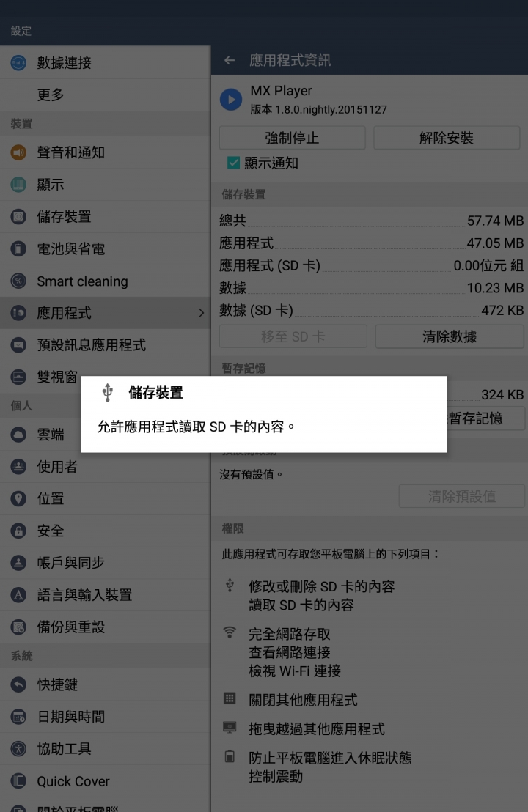The height and width of the screenshot is (812, 528).
Task: Click the 解除安裝 button
Action: (x=447, y=139)
